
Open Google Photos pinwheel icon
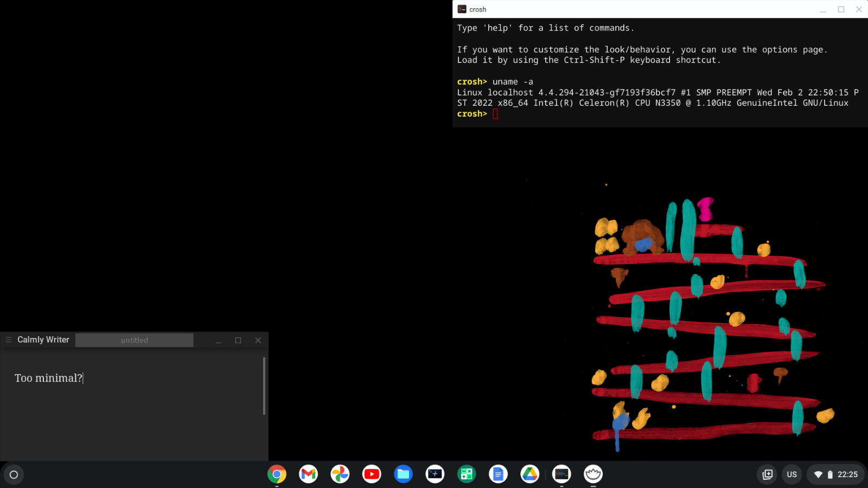(340, 474)
